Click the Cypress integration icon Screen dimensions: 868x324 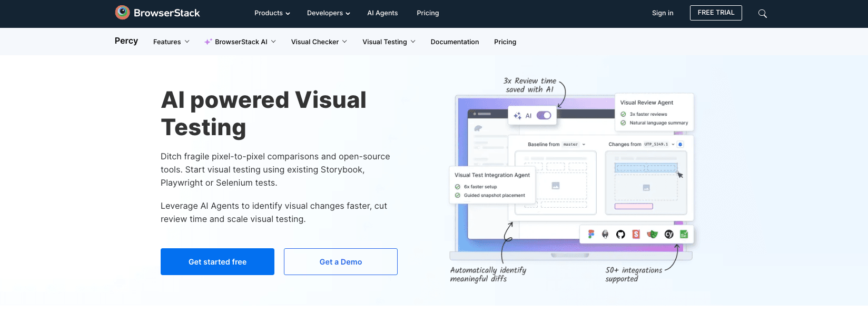point(669,234)
